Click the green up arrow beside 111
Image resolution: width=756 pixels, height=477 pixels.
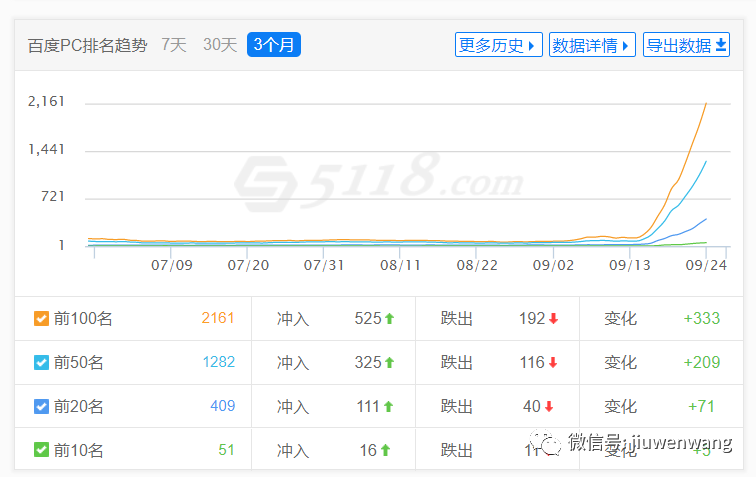tap(388, 407)
